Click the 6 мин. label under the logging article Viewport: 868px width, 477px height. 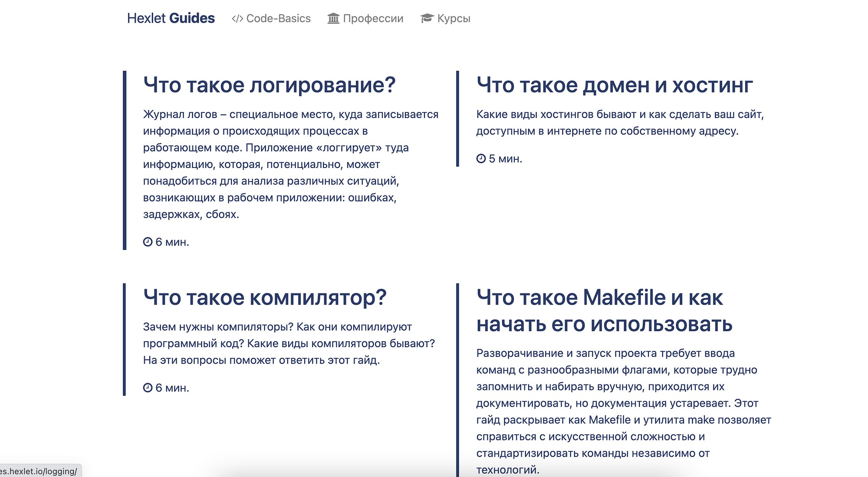click(172, 242)
